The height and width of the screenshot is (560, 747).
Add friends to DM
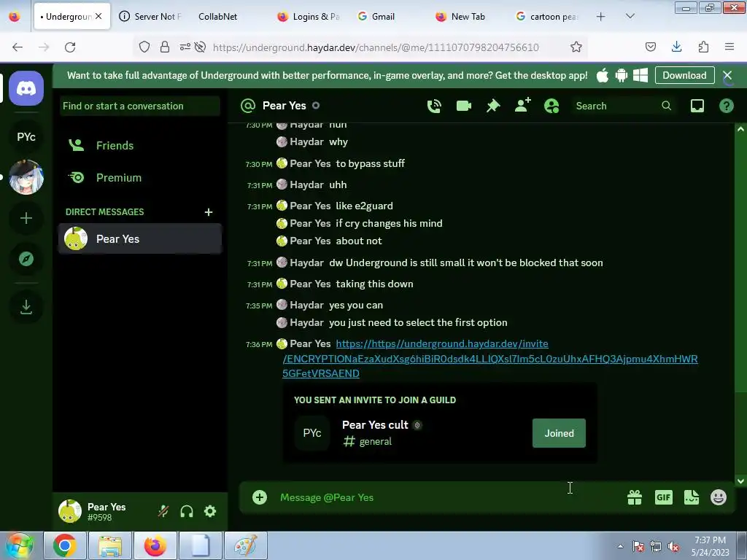pyautogui.click(x=522, y=105)
